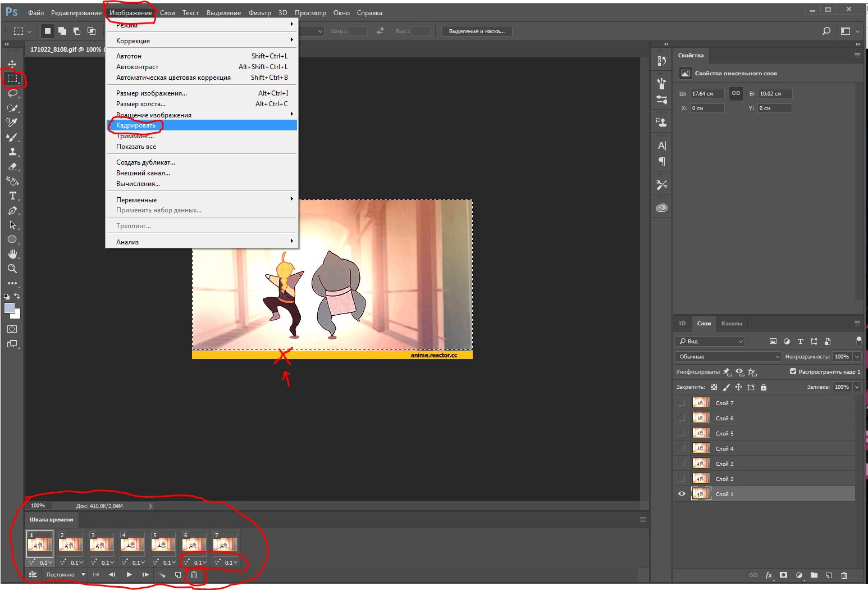Go to the next frame
Screen dimensions: 868x590
145,575
